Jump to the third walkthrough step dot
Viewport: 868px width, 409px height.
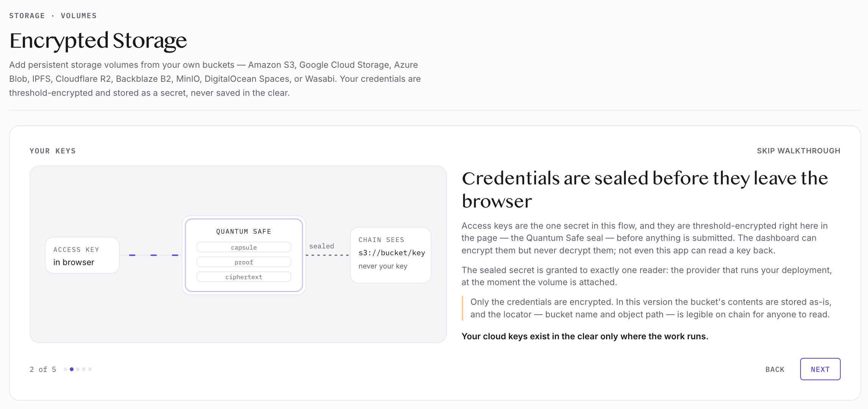(x=78, y=369)
